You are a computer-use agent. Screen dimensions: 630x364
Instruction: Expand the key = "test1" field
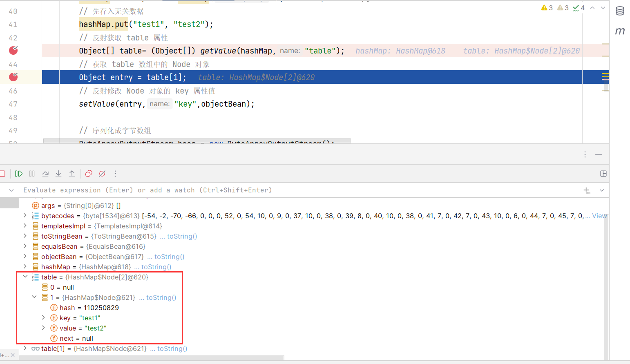click(44, 317)
